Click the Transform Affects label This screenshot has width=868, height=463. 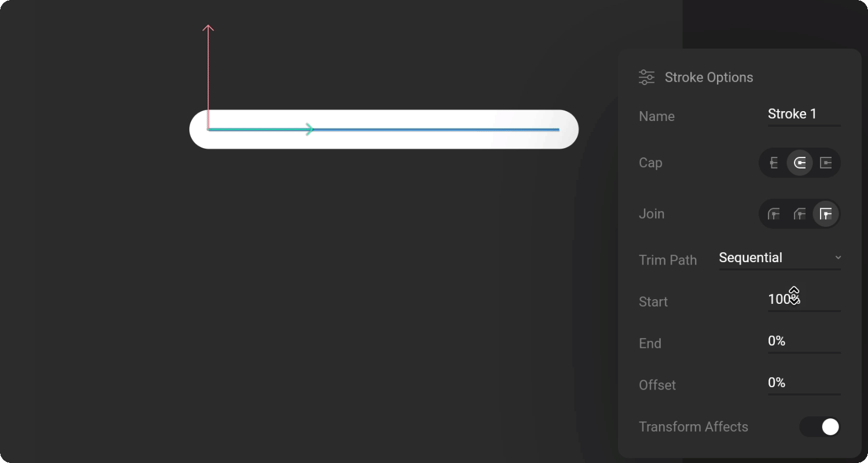click(x=693, y=427)
